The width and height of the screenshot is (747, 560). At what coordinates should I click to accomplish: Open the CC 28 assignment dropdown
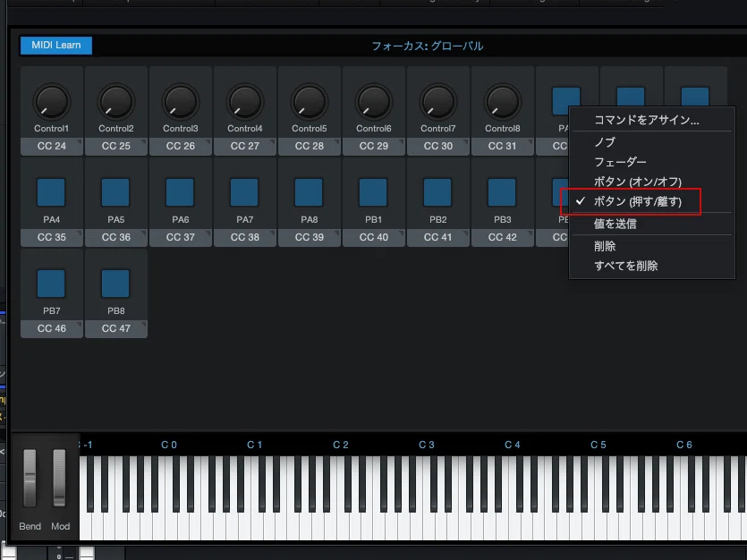coord(310,146)
